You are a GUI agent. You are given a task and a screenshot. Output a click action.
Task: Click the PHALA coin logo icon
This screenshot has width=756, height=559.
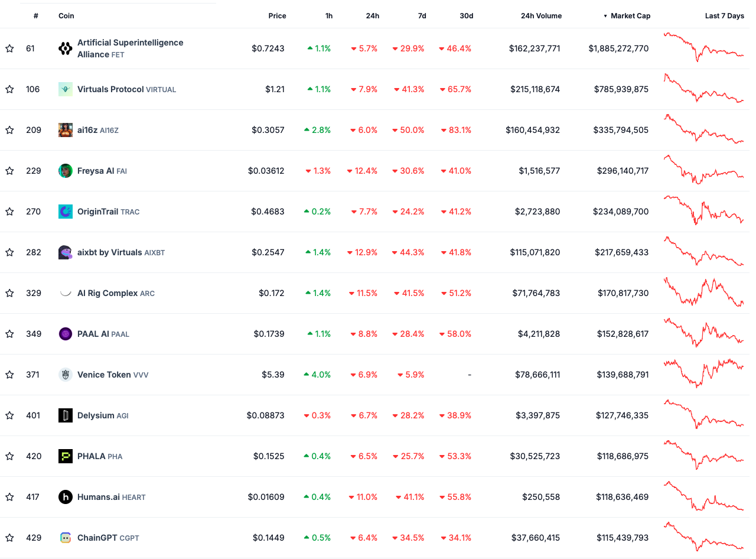click(x=66, y=456)
